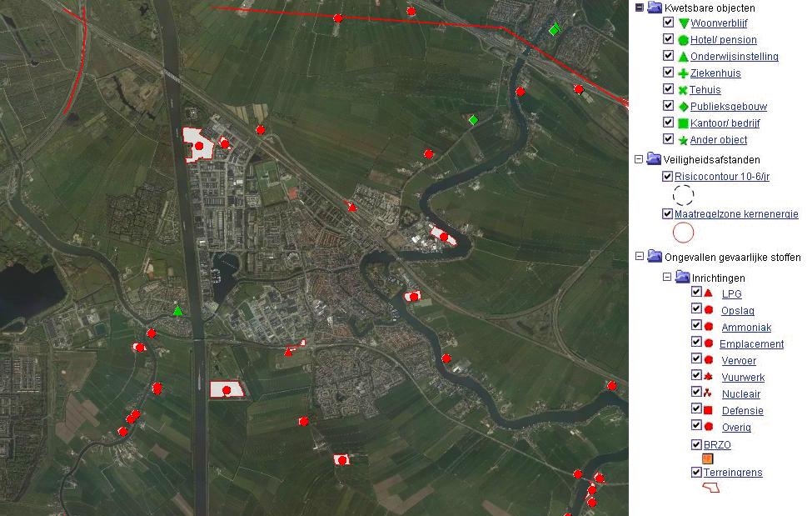Uncheck the Terreingrens checkbox
Image resolution: width=812 pixels, height=516 pixels.
click(x=696, y=472)
